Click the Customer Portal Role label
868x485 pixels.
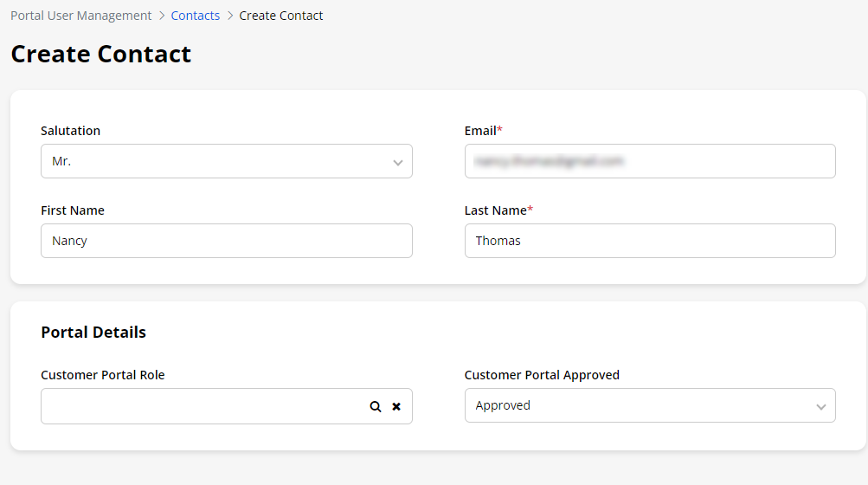[102, 375]
